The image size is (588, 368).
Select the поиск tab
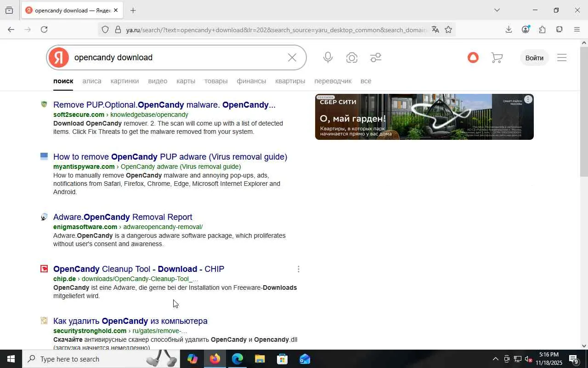(x=63, y=81)
